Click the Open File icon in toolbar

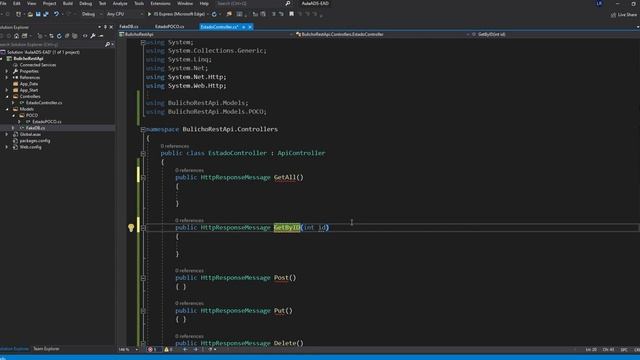tap(30, 14)
